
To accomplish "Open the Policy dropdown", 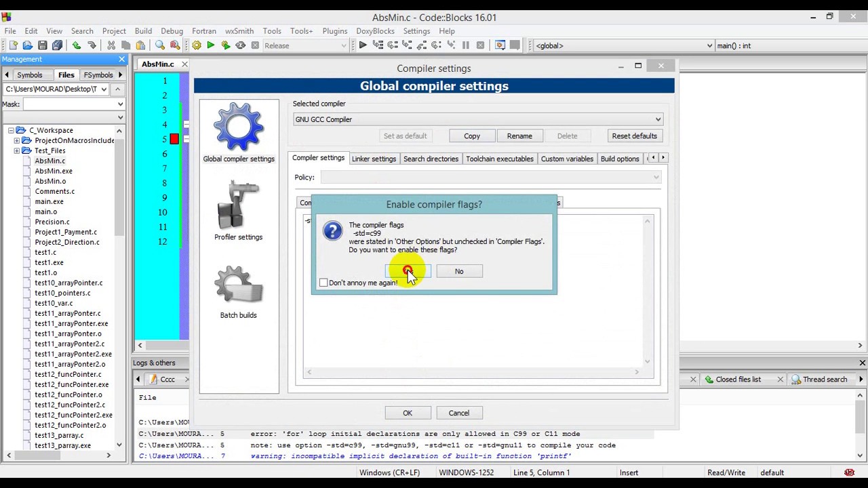I will pyautogui.click(x=491, y=178).
